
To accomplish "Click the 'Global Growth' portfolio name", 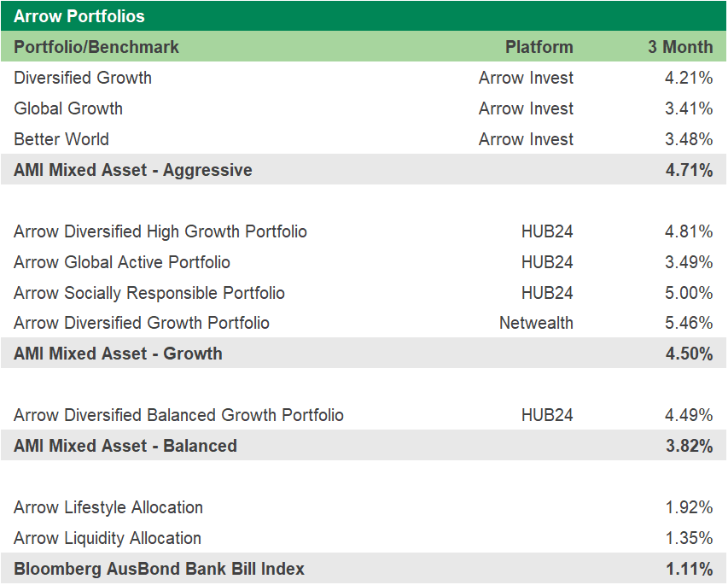I will (x=68, y=108).
